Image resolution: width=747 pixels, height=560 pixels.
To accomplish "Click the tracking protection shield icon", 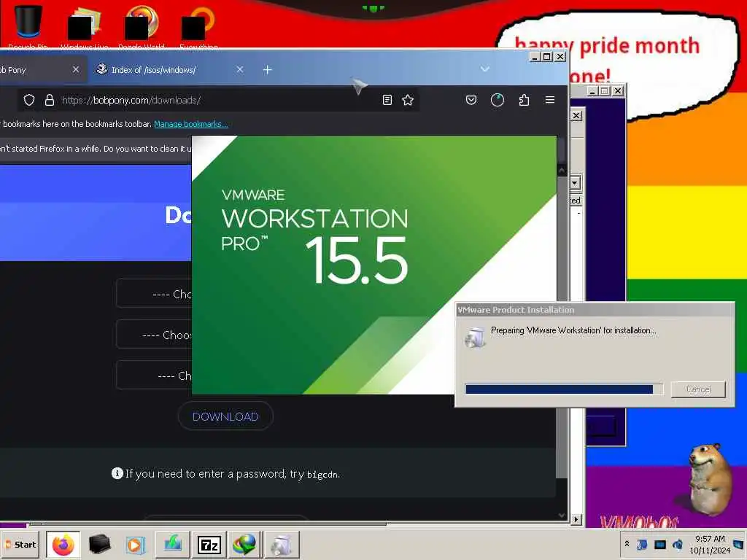I will click(x=29, y=100).
